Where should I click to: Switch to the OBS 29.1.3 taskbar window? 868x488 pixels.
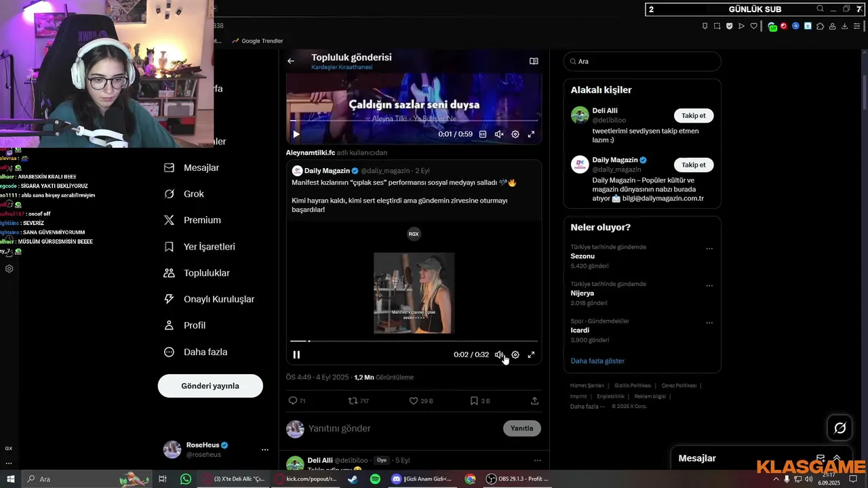click(x=517, y=479)
